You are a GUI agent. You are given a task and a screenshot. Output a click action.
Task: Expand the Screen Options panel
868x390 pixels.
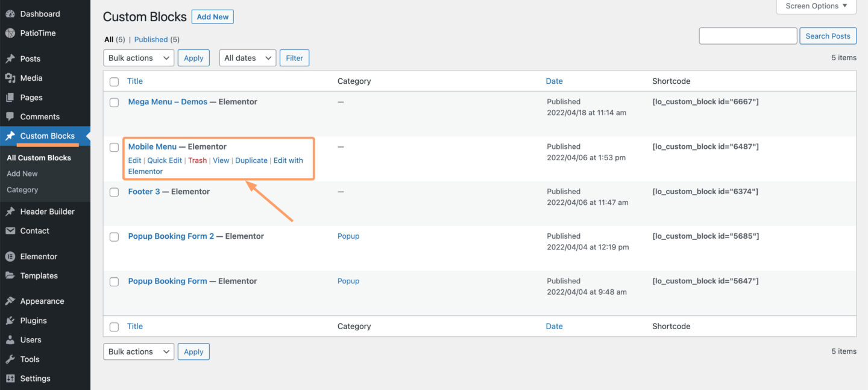tap(816, 6)
